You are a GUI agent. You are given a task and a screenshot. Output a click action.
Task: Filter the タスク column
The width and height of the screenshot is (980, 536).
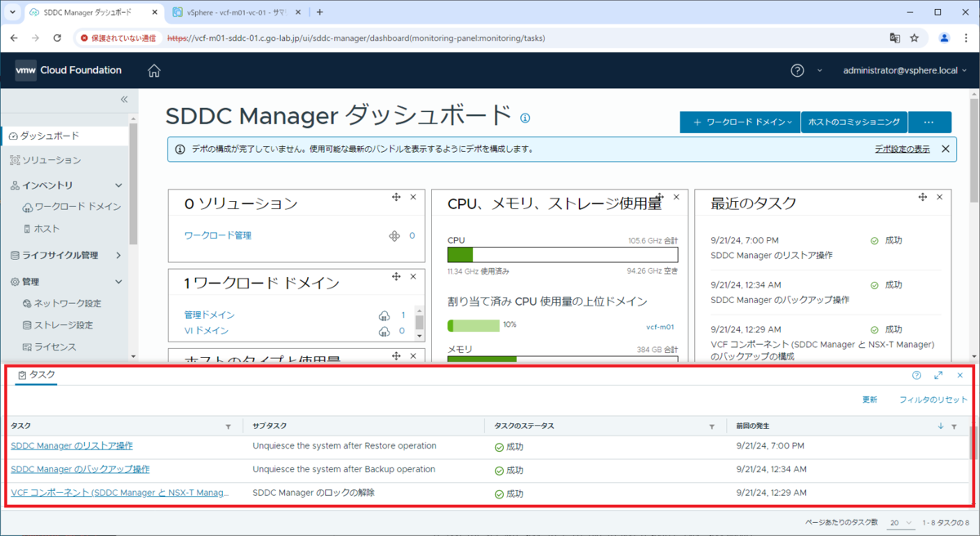[228, 427]
